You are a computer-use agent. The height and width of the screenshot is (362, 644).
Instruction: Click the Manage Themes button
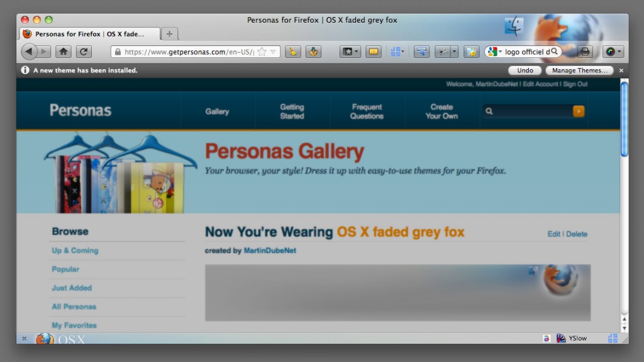tap(579, 71)
